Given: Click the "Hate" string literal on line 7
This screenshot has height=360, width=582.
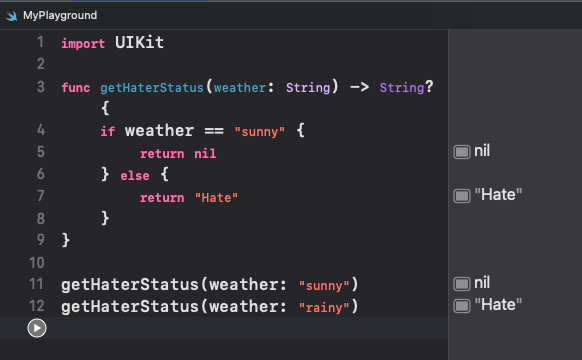Looking at the screenshot, I should coord(216,198).
